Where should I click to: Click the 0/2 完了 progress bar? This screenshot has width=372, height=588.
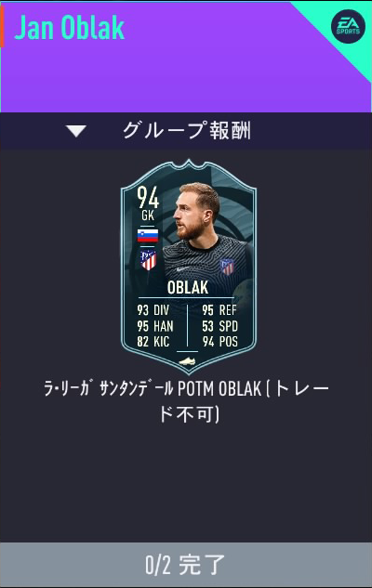186,565
